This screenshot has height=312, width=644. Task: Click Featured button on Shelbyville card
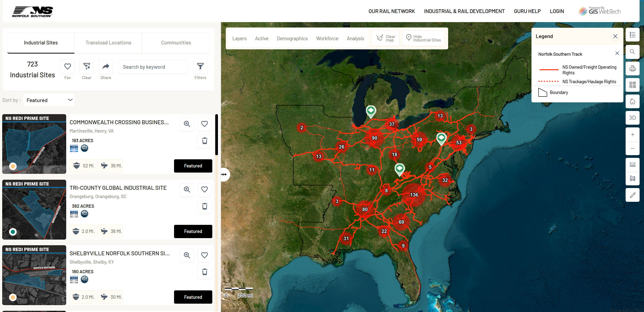pyautogui.click(x=193, y=297)
